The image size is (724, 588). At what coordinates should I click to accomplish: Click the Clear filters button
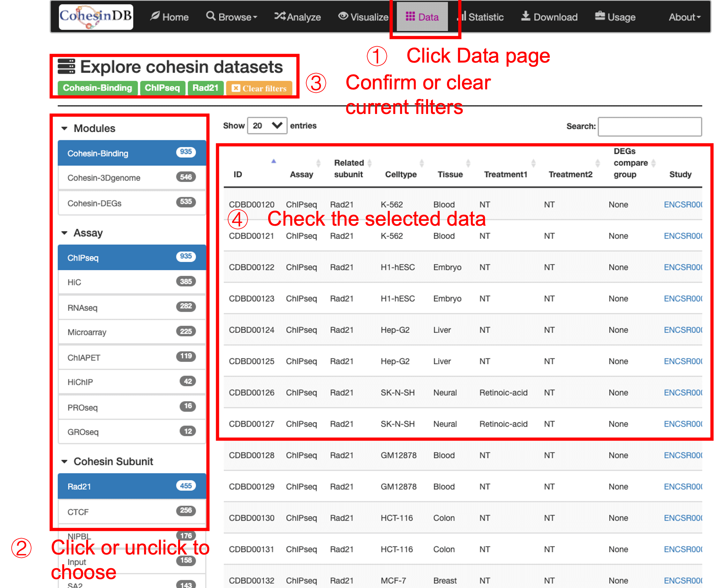click(x=259, y=88)
